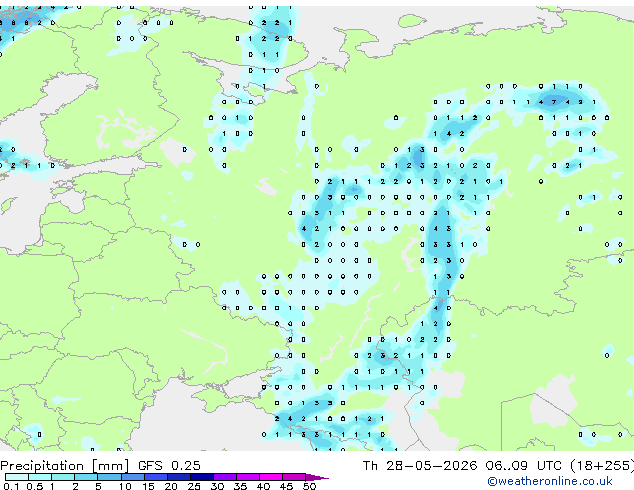Click the 20–25 mm legend color swatch
This screenshot has width=634, height=490.
click(178, 477)
